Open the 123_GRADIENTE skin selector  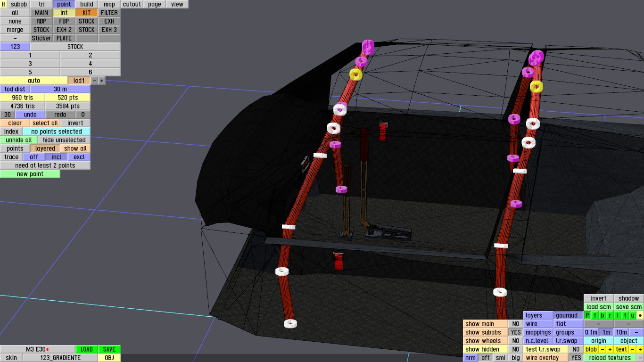pos(60,358)
